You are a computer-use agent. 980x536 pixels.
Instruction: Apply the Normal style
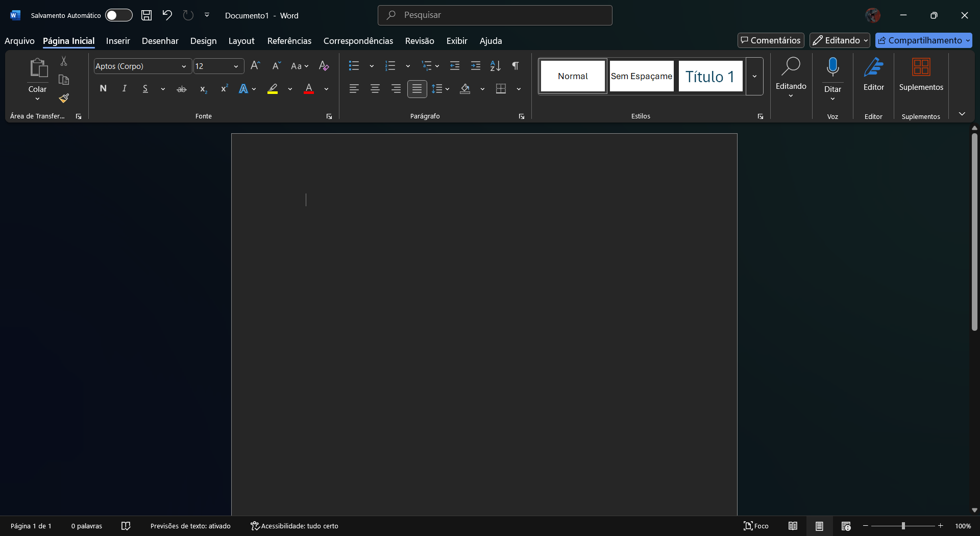click(573, 77)
